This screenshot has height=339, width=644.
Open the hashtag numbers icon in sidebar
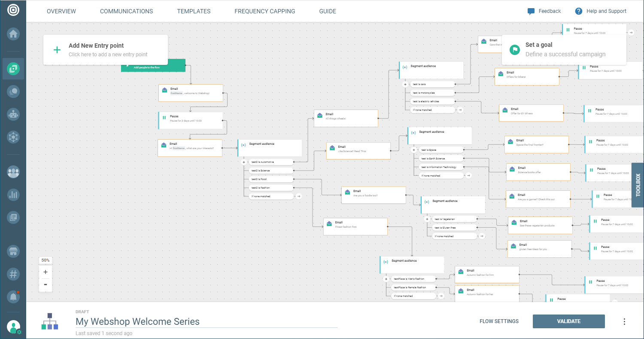(13, 274)
